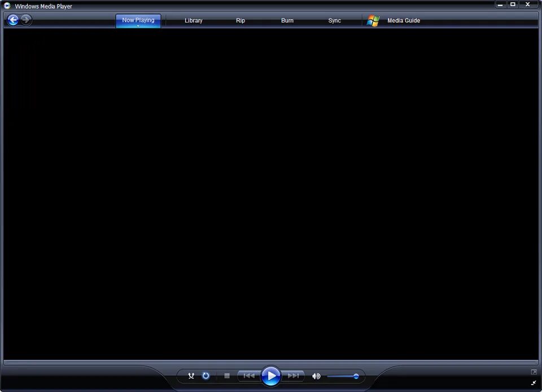
Task: Switch to full screen view
Action: [534, 372]
